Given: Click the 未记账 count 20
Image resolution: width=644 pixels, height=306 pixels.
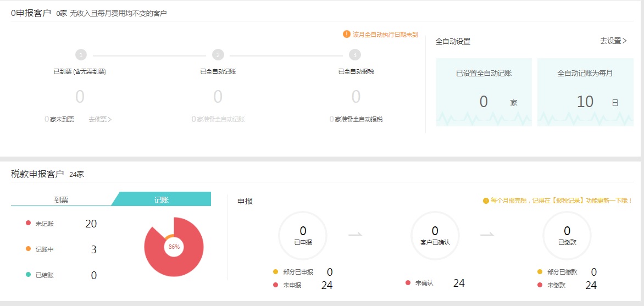Looking at the screenshot, I should click(x=91, y=224).
